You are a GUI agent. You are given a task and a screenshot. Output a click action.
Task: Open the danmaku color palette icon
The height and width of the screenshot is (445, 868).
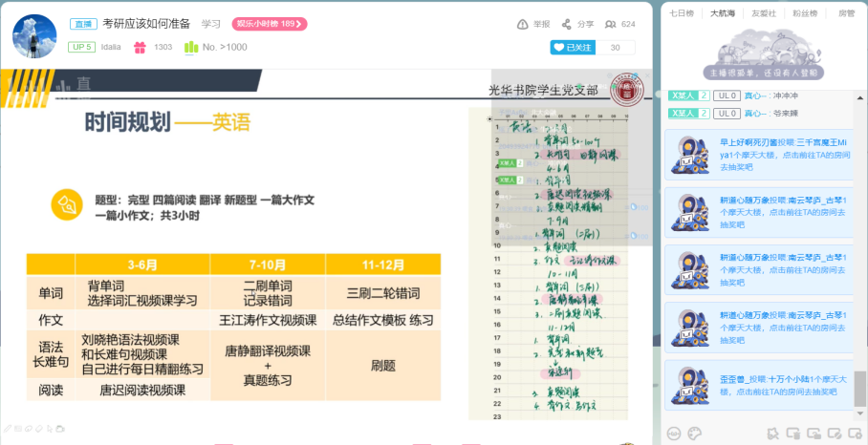pyautogui.click(x=694, y=433)
